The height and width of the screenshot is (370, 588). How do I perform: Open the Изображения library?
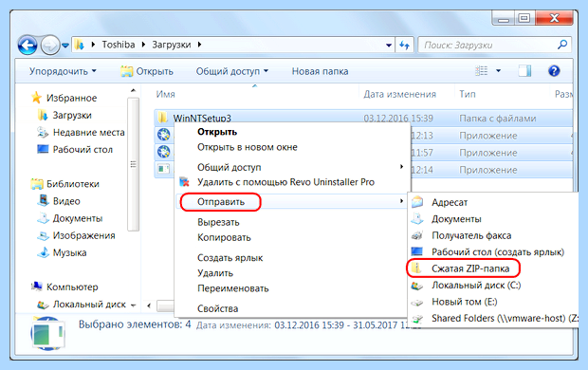pos(76,235)
